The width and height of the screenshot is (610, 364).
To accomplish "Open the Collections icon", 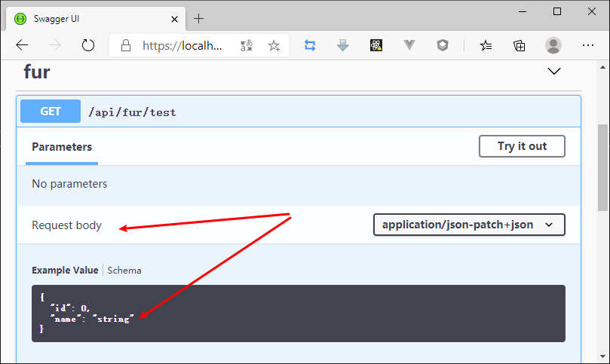I will coord(520,45).
